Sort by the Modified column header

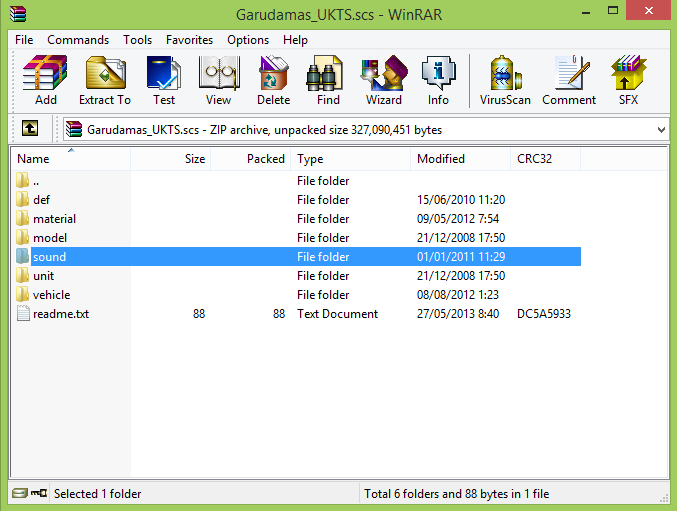click(x=460, y=159)
